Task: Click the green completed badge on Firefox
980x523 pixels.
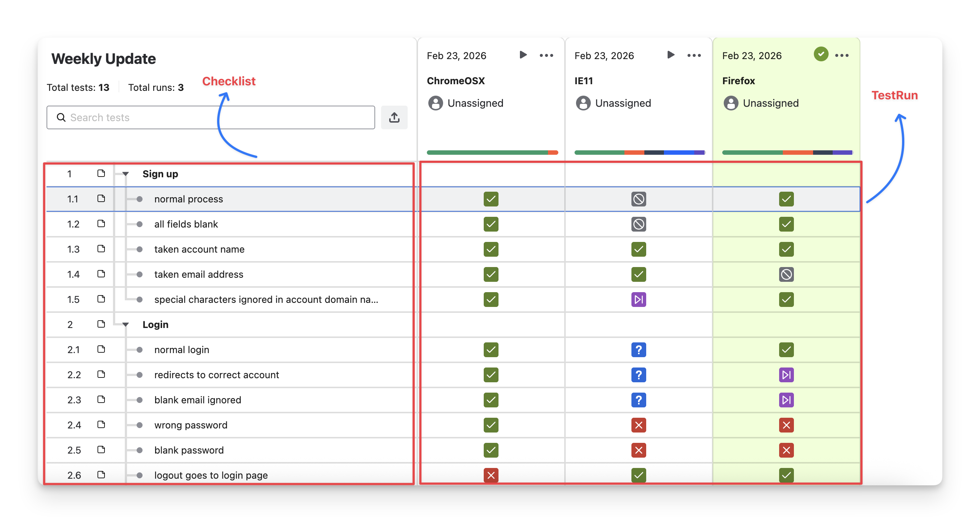Action: point(820,54)
